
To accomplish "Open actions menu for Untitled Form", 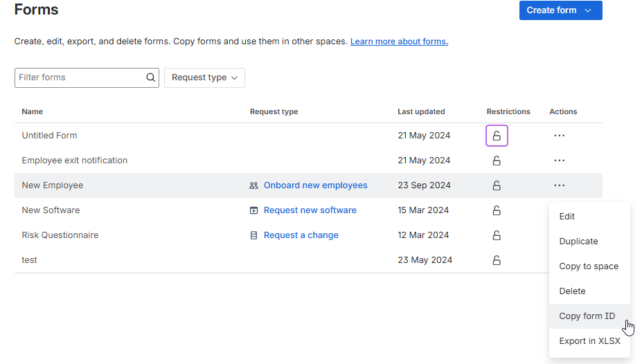I will pyautogui.click(x=560, y=136).
